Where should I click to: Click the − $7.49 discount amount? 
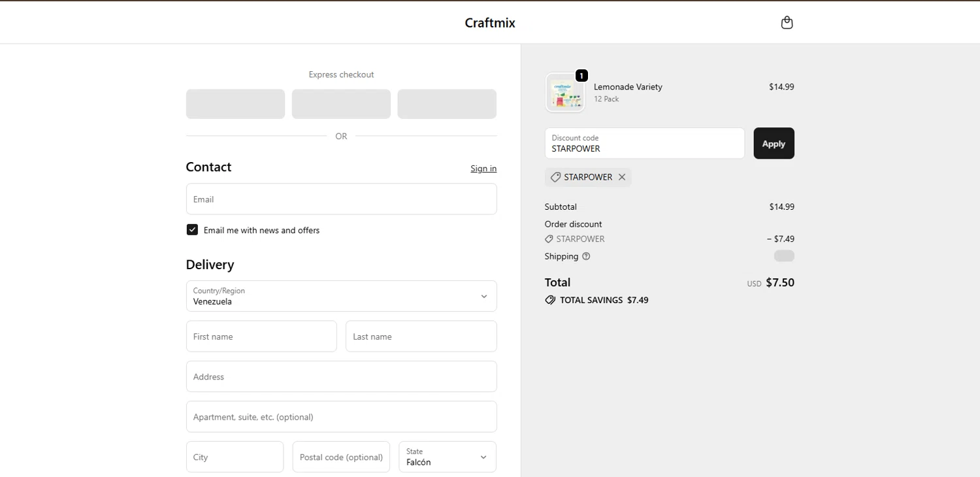pos(781,239)
